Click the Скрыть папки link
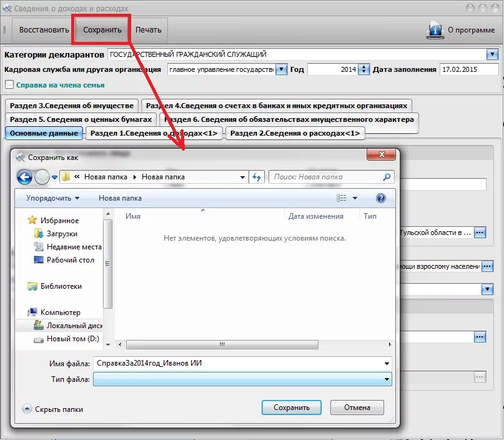The image size is (504, 440). 59,409
